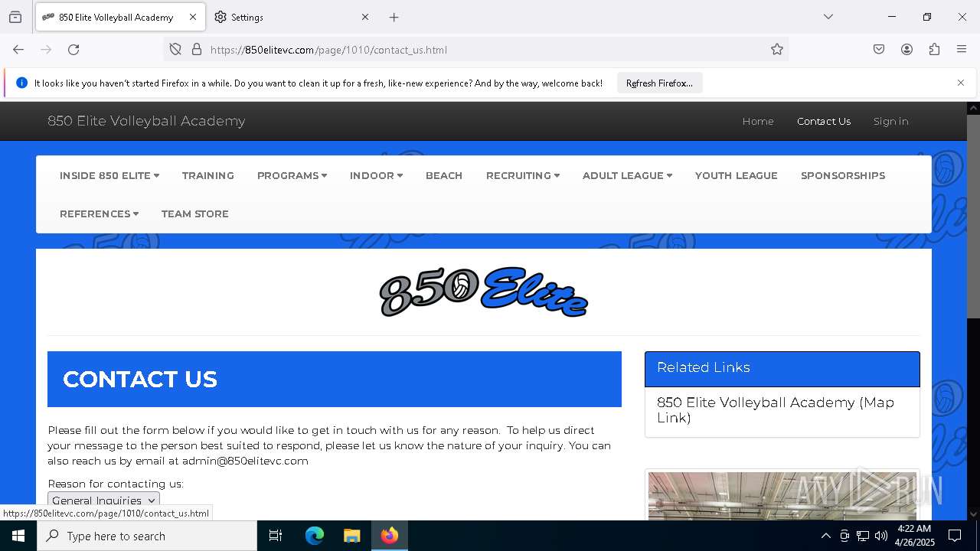Expand the Inside 850 Elite menu

(x=109, y=175)
